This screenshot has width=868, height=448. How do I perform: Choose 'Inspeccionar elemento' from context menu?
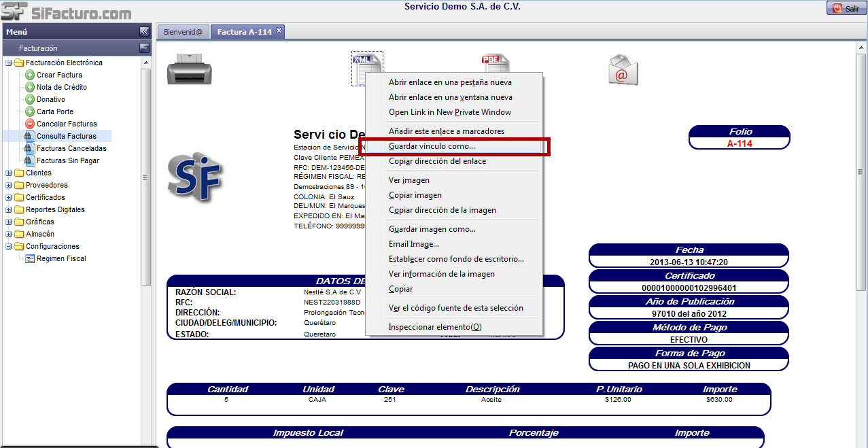[434, 327]
